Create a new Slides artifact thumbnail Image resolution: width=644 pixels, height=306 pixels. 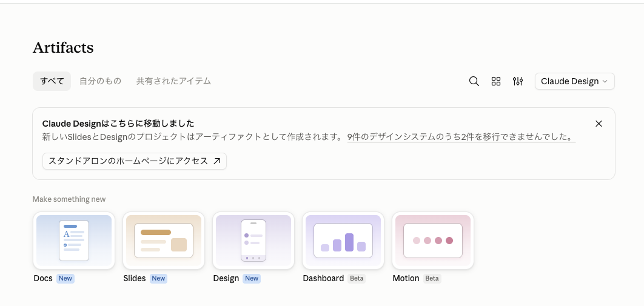pyautogui.click(x=164, y=241)
